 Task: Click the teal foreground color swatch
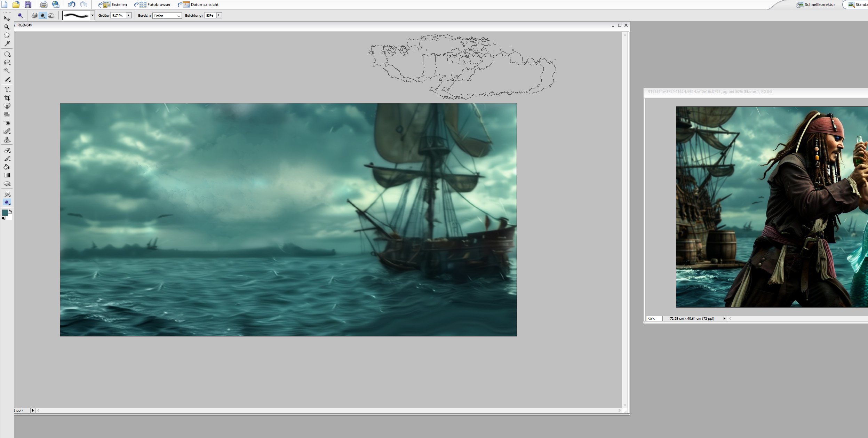tap(5, 213)
